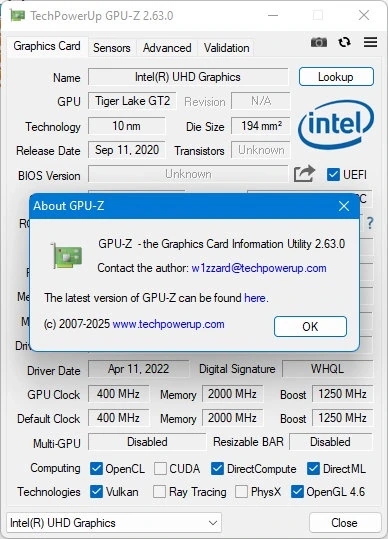Image resolution: width=388 pixels, height=539 pixels.
Task: Toggle the DirectCompute checkbox
Action: click(217, 469)
